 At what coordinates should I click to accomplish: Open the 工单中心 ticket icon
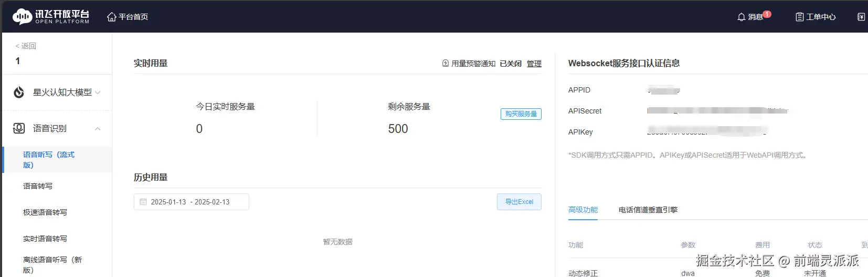799,17
